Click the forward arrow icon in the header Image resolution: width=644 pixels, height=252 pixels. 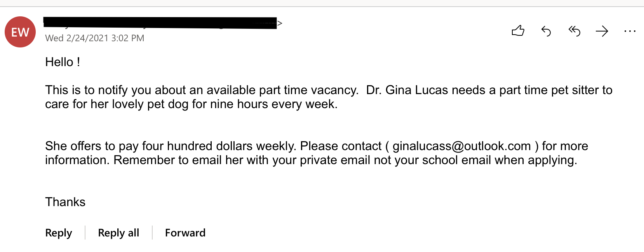602,31
